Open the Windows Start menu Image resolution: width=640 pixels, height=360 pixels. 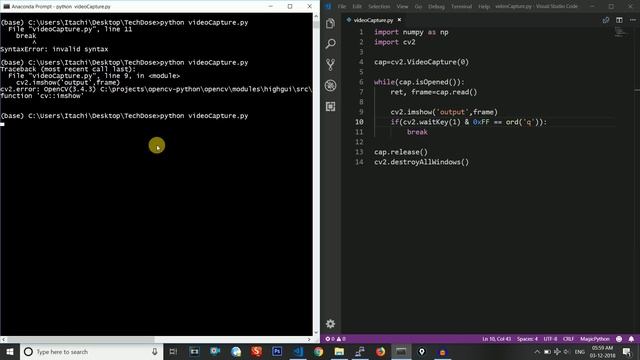pyautogui.click(x=10, y=351)
